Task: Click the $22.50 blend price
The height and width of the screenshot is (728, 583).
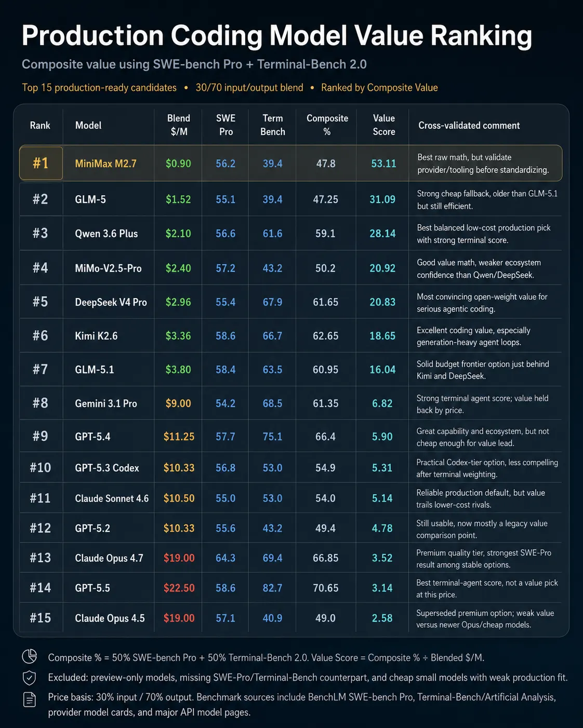Action: click(x=179, y=588)
